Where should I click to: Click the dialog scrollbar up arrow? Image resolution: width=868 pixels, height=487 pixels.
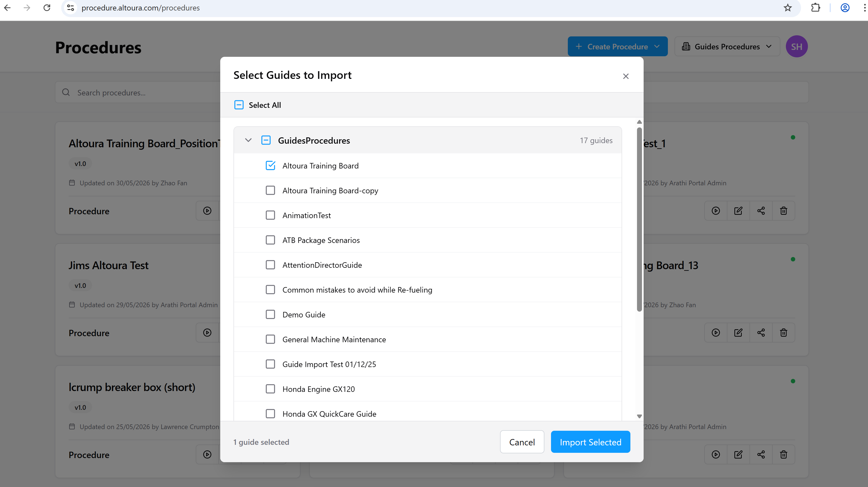639,122
